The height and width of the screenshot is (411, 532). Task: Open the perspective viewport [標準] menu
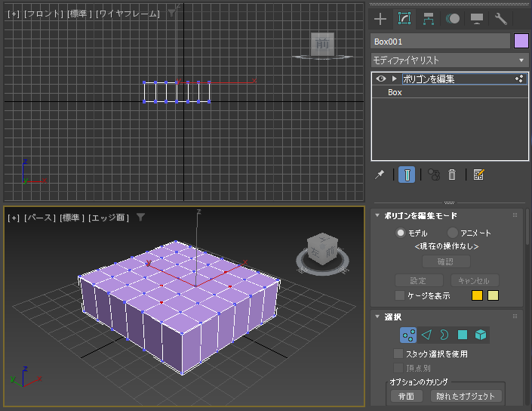[x=72, y=218]
